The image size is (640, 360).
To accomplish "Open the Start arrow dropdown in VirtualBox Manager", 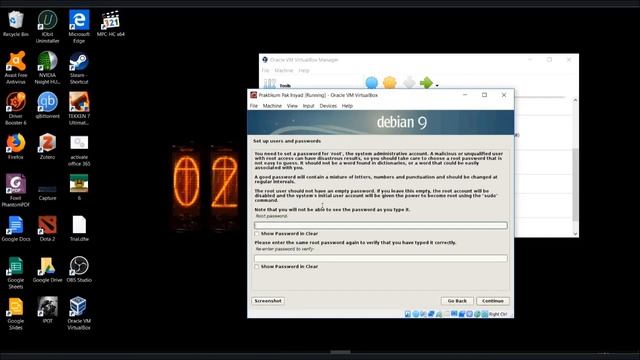I will pyautogui.click(x=437, y=85).
